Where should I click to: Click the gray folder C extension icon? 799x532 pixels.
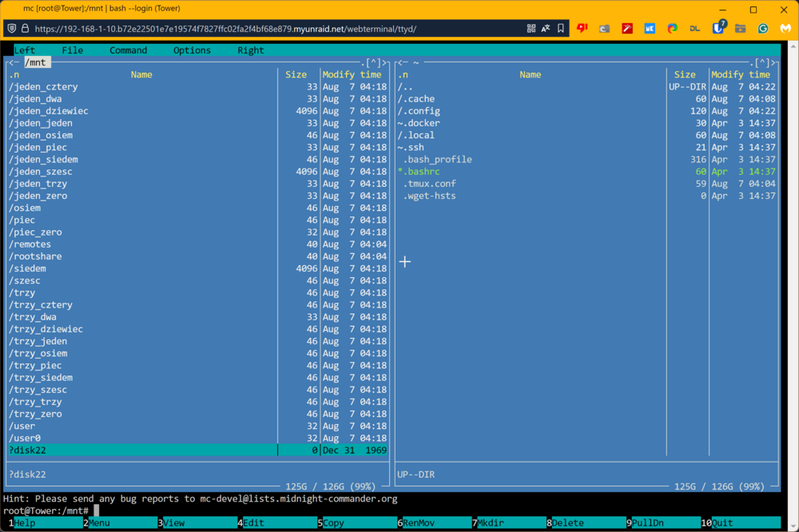tap(605, 29)
